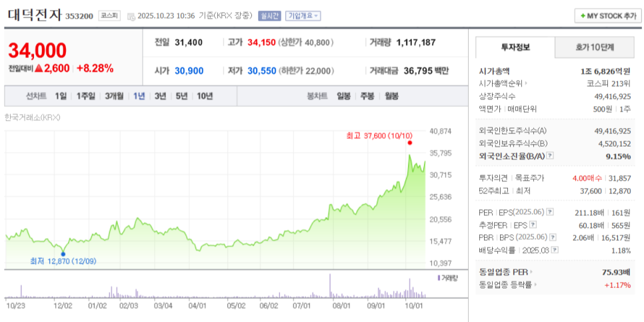Click the 투자의견 label
This screenshot has height=322, width=644.
(x=493, y=178)
